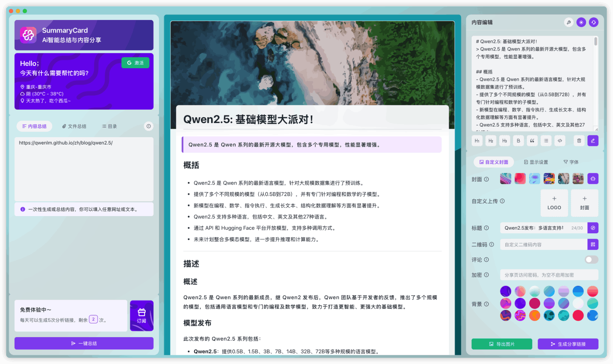Pick the purple 背景 background color swatch
The width and height of the screenshot is (613, 364).
[505, 291]
